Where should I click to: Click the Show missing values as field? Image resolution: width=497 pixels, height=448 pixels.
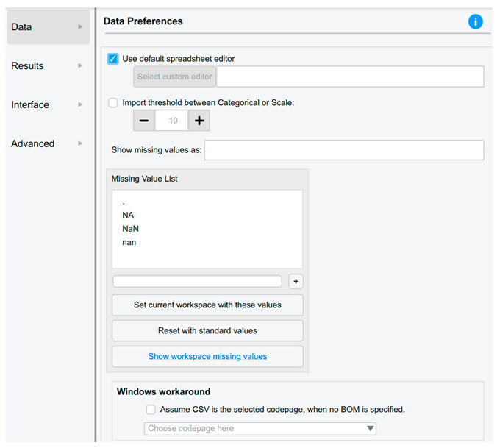(x=343, y=150)
